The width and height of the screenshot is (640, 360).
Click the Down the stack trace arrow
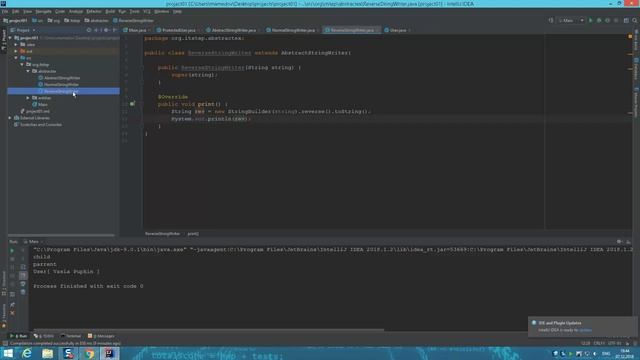point(23,259)
